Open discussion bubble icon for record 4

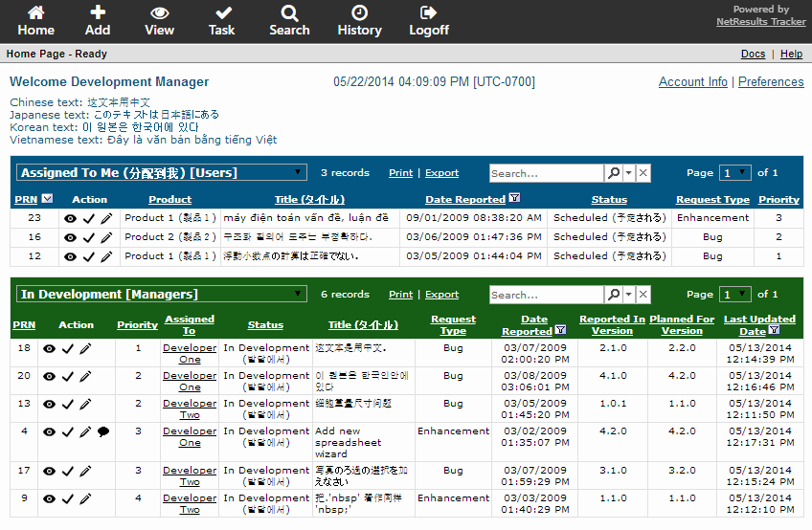(103, 431)
